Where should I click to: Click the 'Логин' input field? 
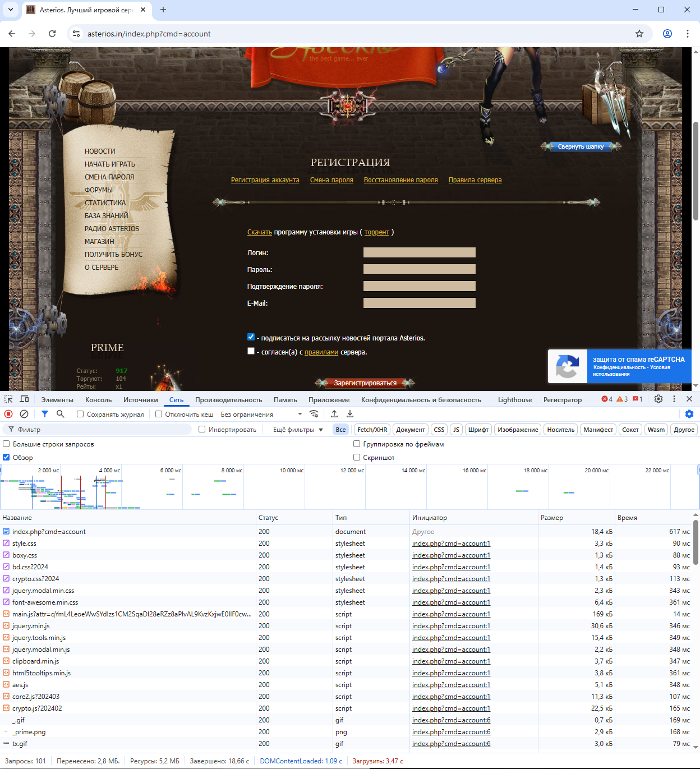pos(419,252)
